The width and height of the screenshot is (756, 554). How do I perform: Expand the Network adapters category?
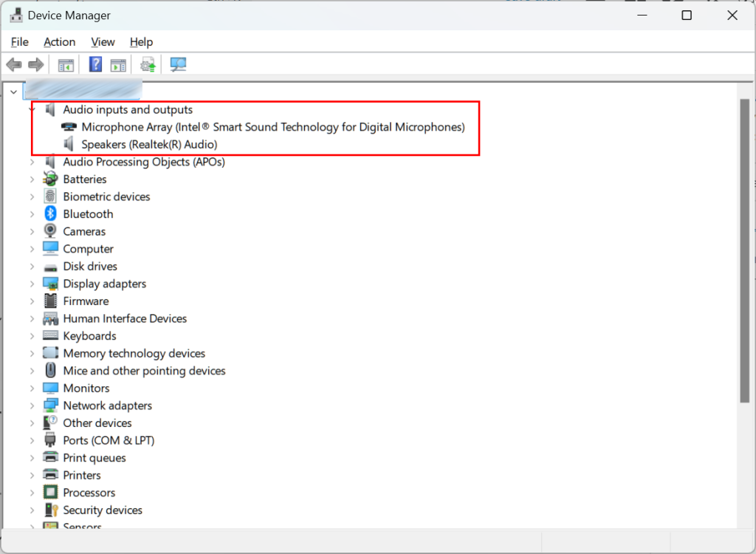click(32, 406)
